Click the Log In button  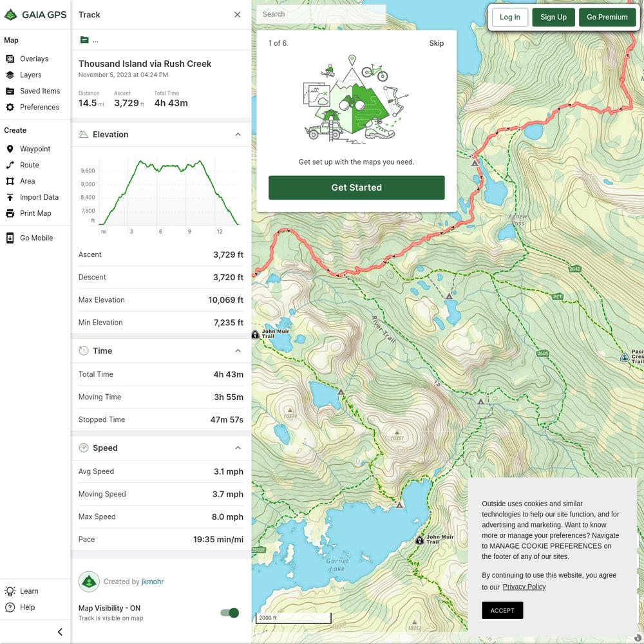pyautogui.click(x=509, y=17)
